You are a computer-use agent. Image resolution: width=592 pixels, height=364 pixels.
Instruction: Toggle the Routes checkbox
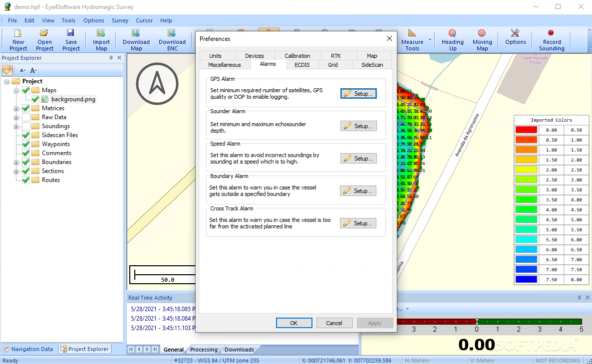point(26,180)
